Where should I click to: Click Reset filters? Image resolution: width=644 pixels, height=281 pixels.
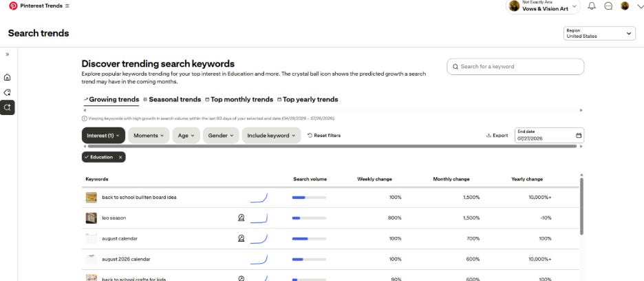(324, 136)
